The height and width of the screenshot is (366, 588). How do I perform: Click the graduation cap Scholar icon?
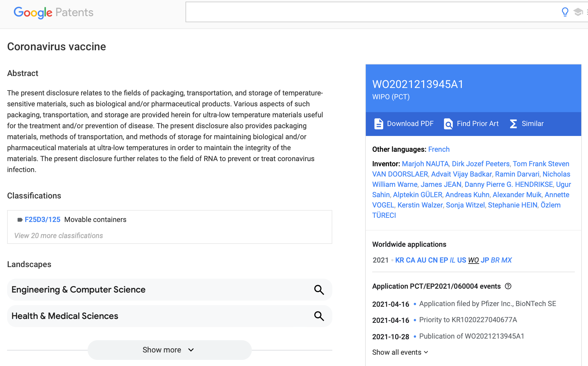click(578, 12)
